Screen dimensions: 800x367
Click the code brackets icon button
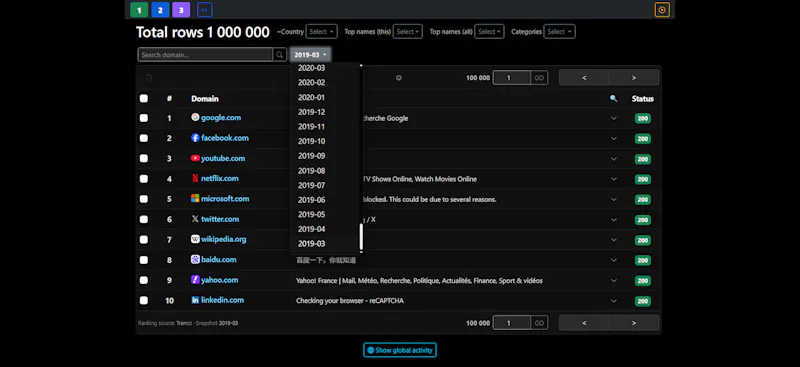pos(205,9)
